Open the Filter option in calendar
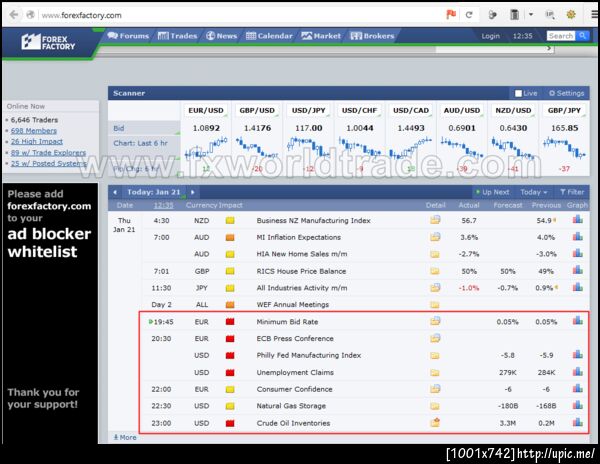The width and height of the screenshot is (600, 464). point(572,192)
